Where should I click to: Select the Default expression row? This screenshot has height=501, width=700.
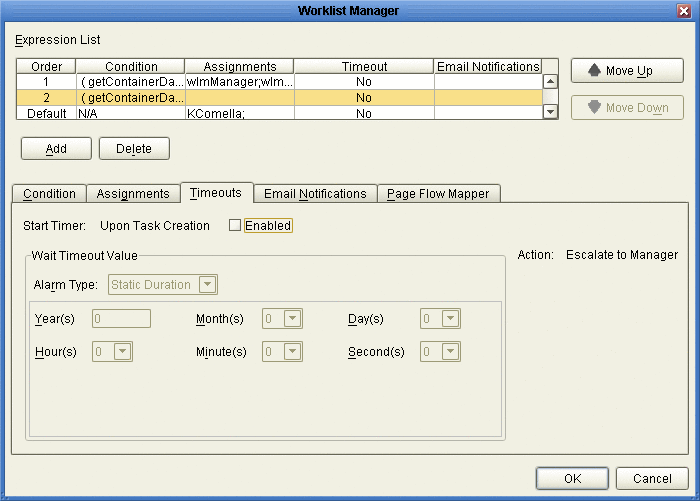click(279, 113)
